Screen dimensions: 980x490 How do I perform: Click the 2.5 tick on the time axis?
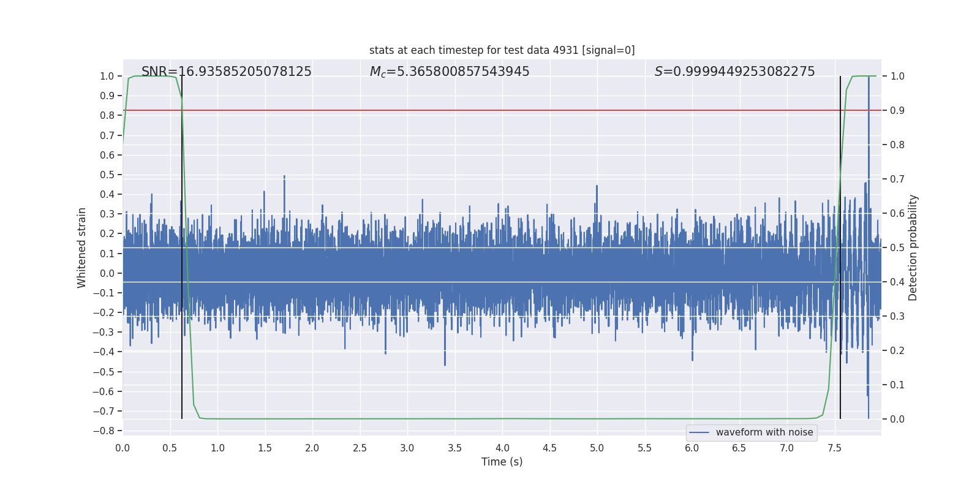[x=360, y=448]
